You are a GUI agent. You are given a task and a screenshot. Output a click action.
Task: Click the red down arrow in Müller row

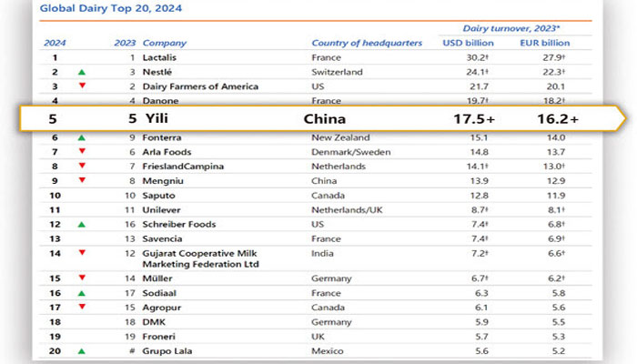click(83, 278)
